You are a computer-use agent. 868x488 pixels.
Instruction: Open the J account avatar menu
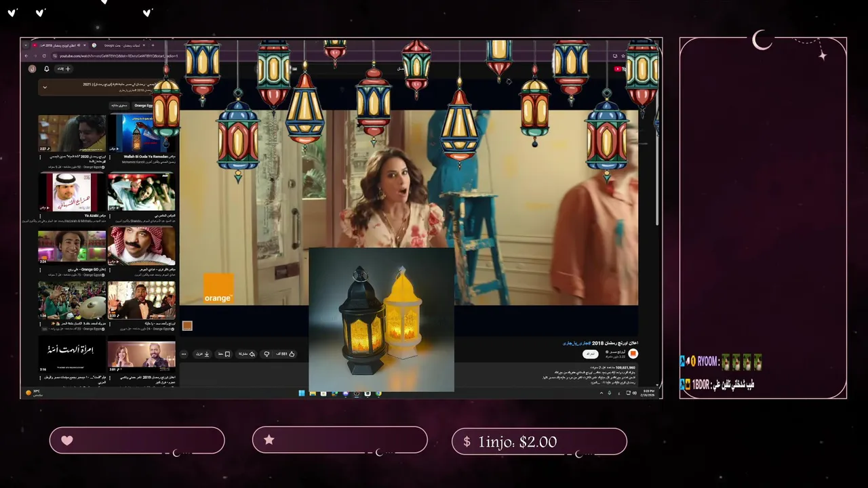[32, 68]
